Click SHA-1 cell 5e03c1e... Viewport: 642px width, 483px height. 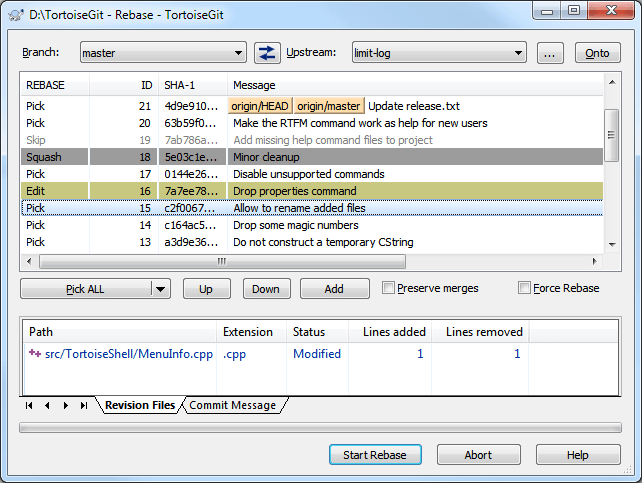point(191,157)
